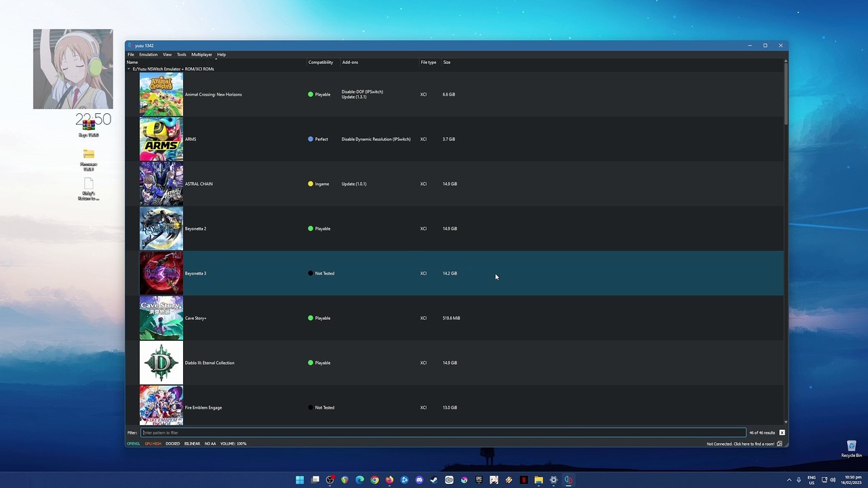This screenshot has height=488, width=868.
Task: Toggle the OPENGL graphics API status button
Action: click(x=133, y=444)
